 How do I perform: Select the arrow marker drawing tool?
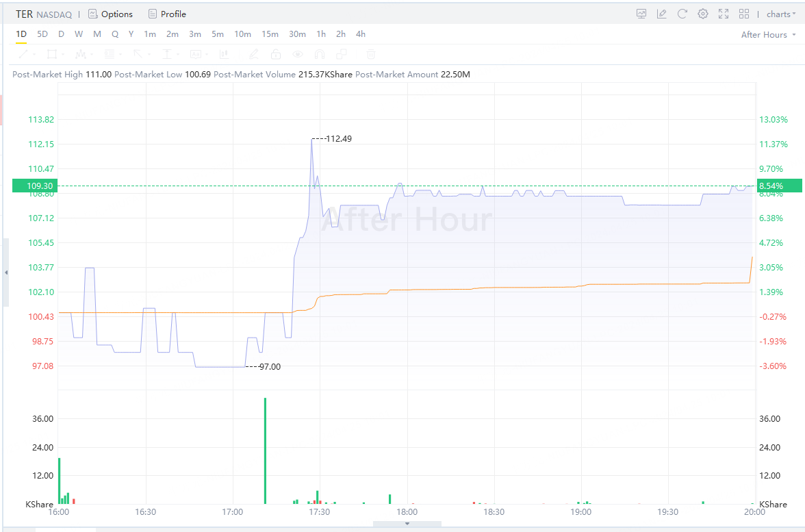138,54
